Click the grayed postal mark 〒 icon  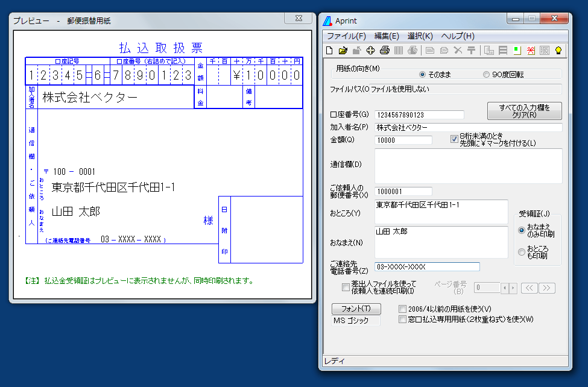tap(472, 50)
